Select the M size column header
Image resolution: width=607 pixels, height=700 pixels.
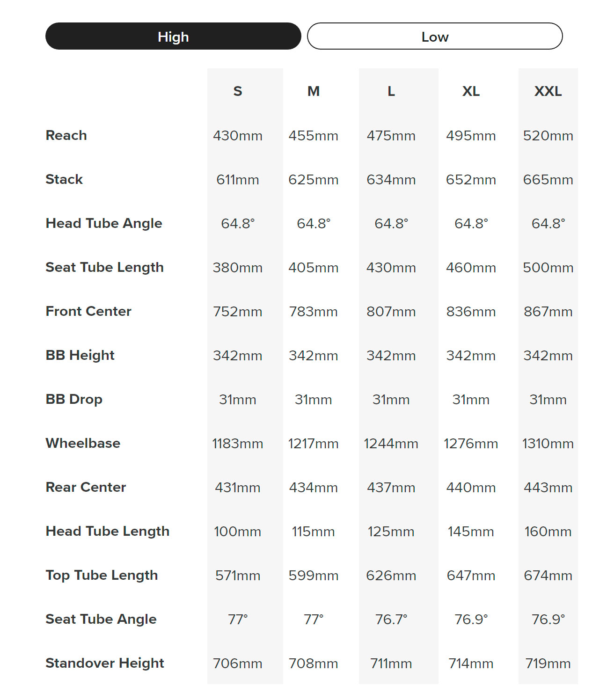click(314, 91)
